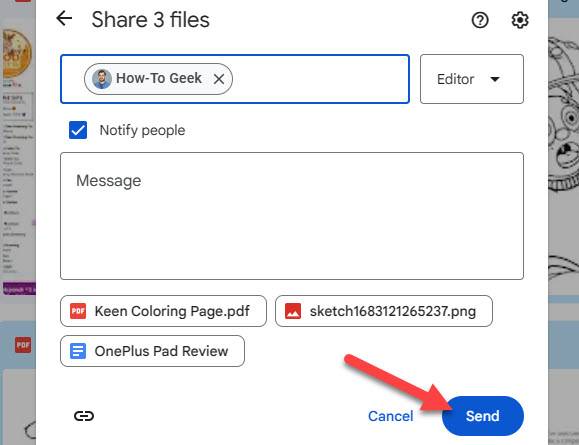The height and width of the screenshot is (445, 579).
Task: Click the image icon on sketch png chip
Action: [293, 311]
